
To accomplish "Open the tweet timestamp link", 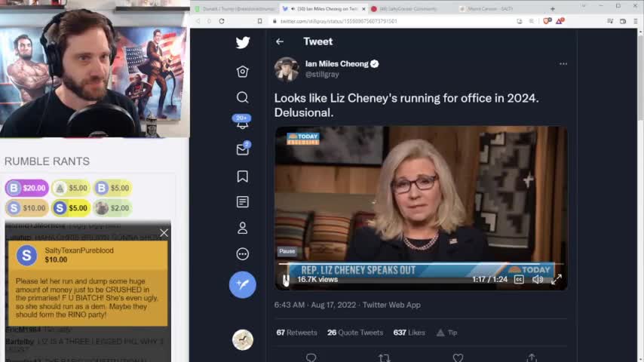I will click(x=315, y=305).
